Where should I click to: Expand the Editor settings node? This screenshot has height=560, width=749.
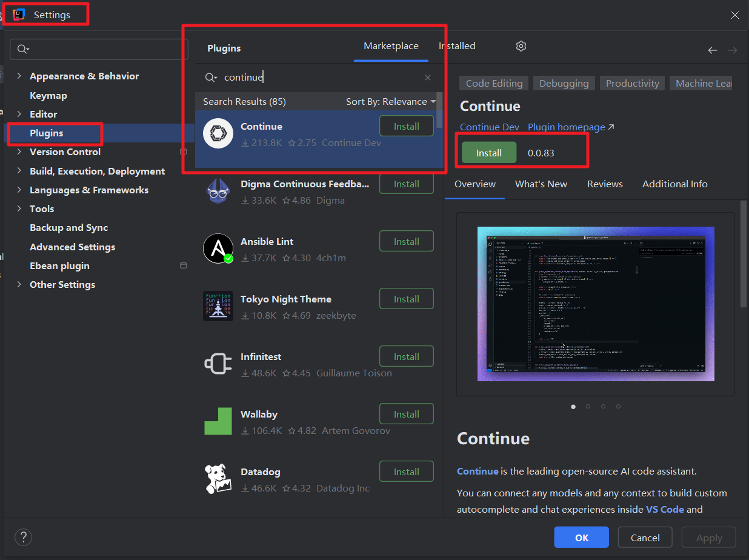[19, 114]
